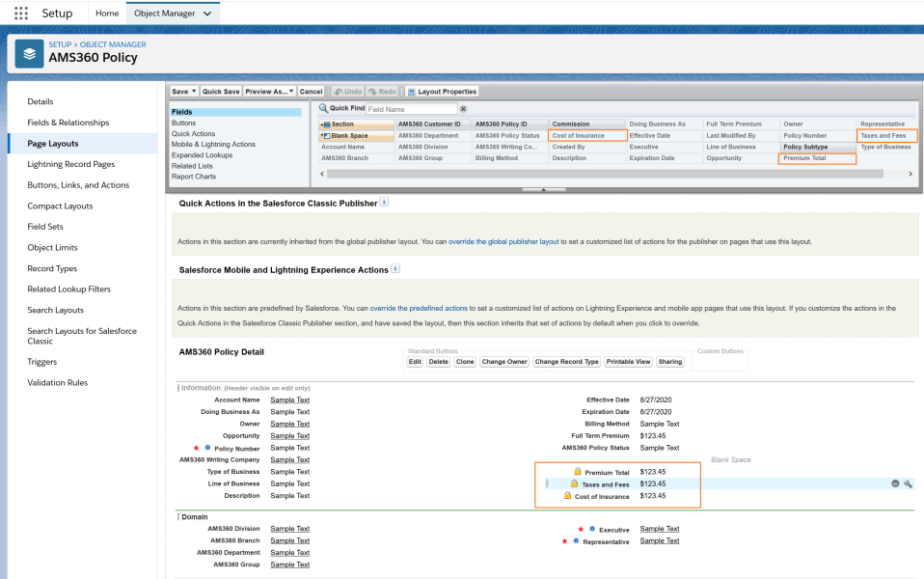Viewport: 924px width, 579px height.
Task: Click the lock icon beside Premium Total
Action: [x=576, y=472]
